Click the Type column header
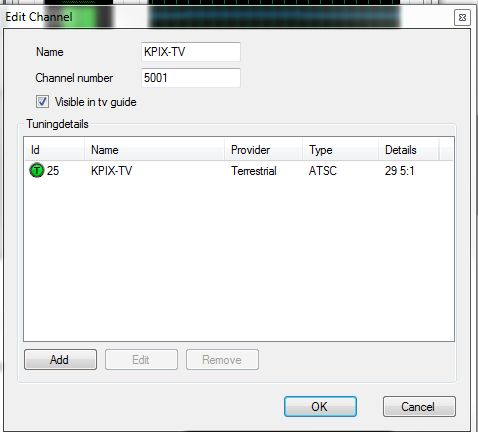This screenshot has height=432, width=478. 340,150
